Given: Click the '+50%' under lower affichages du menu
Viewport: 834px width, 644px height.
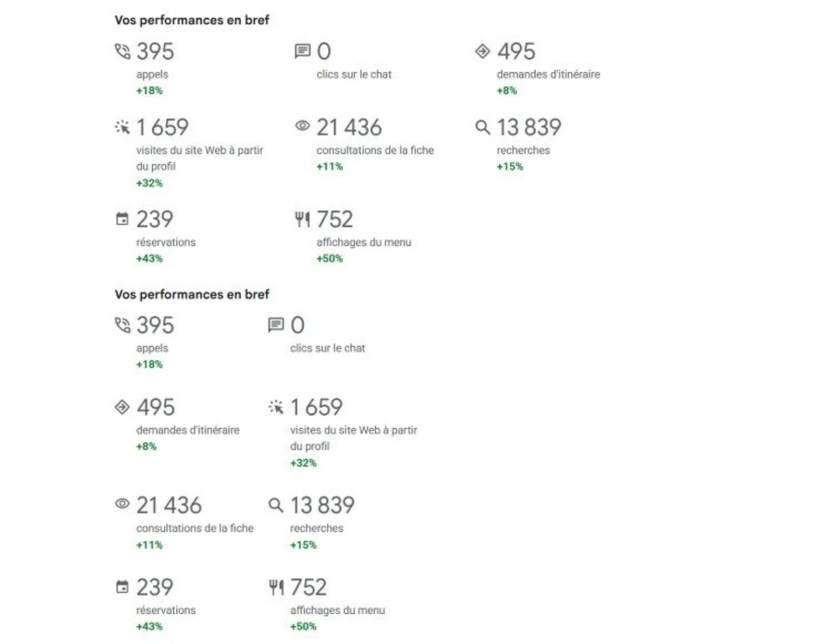Looking at the screenshot, I should pos(303,626).
